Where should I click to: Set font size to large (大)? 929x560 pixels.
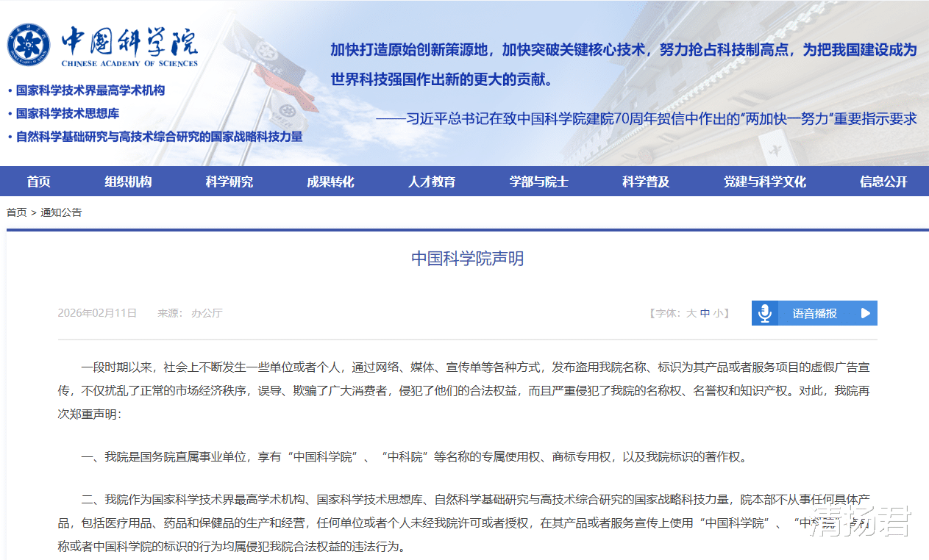pyautogui.click(x=691, y=313)
